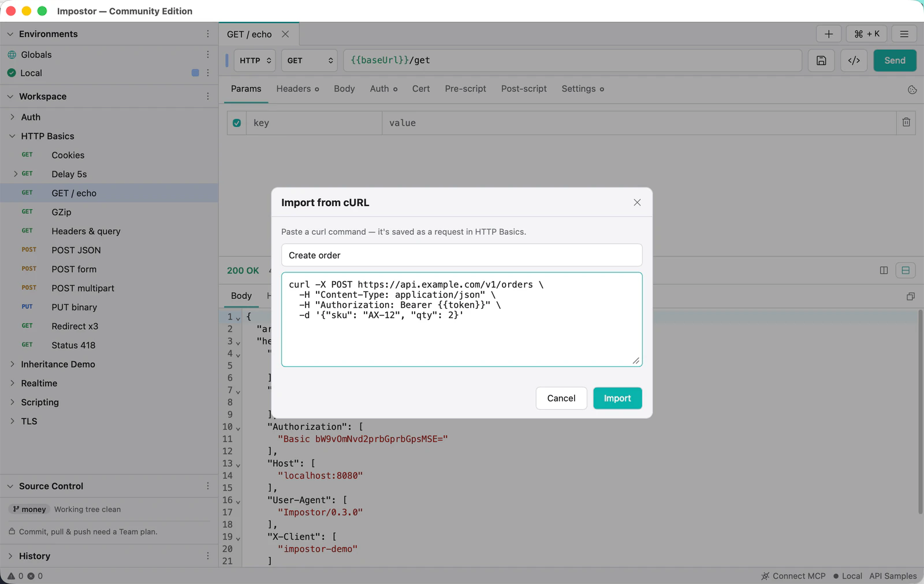Close the GET / echo tab
Viewport: 924px width, 584px height.
pos(285,34)
